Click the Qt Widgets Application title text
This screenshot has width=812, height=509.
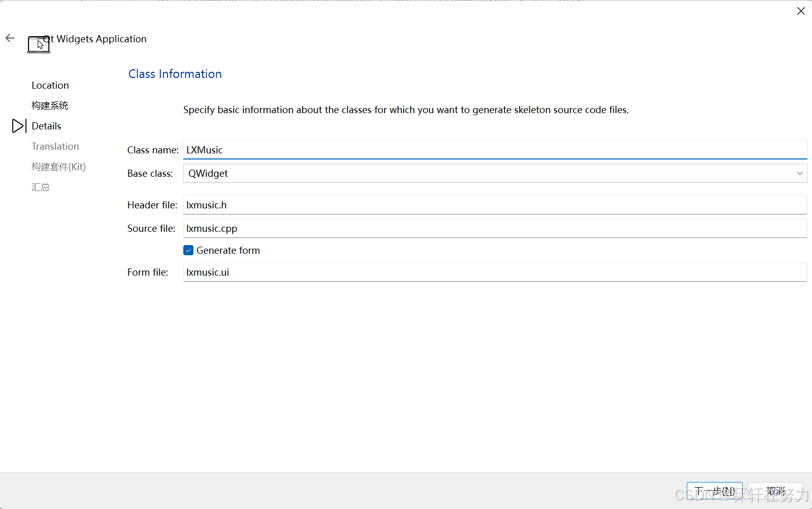coord(95,39)
